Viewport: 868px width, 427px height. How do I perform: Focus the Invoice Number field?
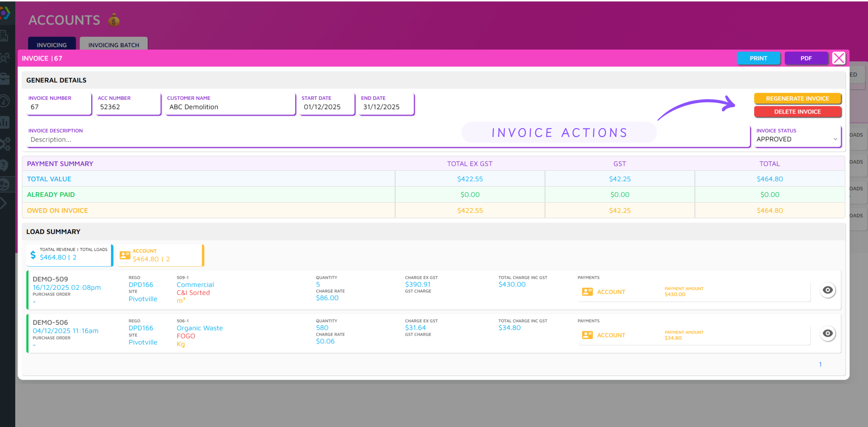click(59, 104)
